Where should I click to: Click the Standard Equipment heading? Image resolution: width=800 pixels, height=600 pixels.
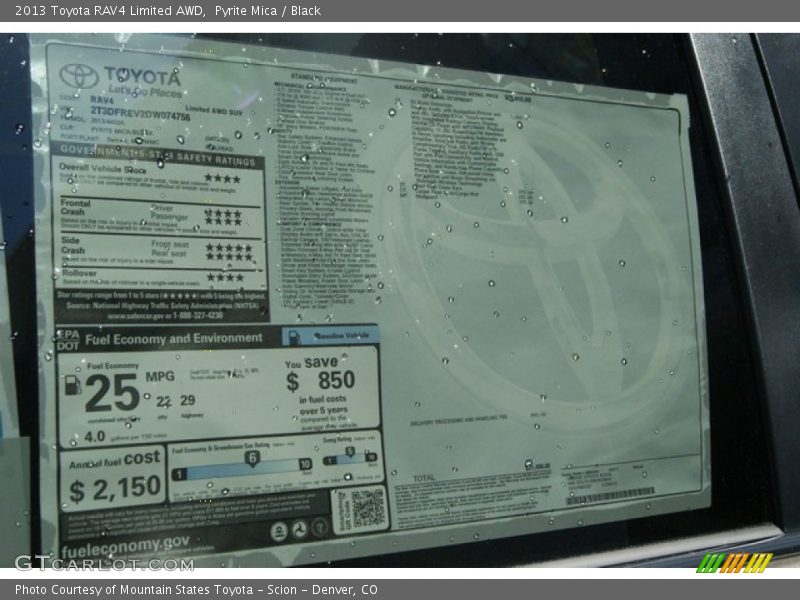pos(324,79)
